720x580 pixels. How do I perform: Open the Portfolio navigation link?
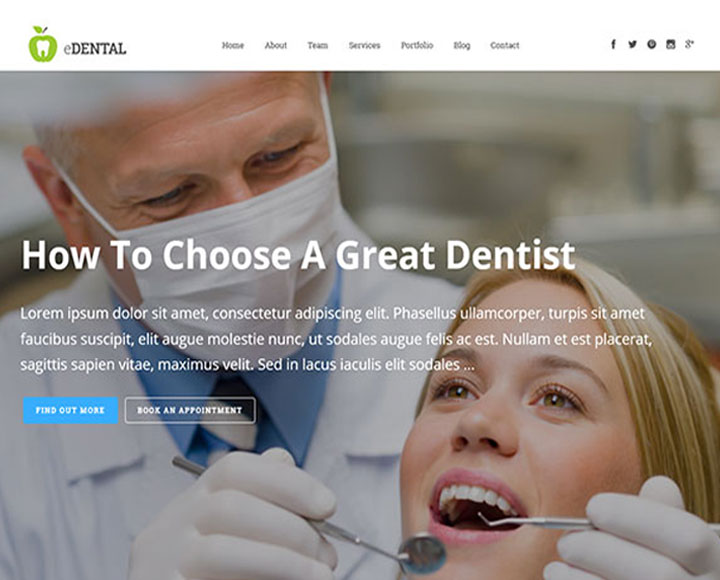pyautogui.click(x=417, y=45)
